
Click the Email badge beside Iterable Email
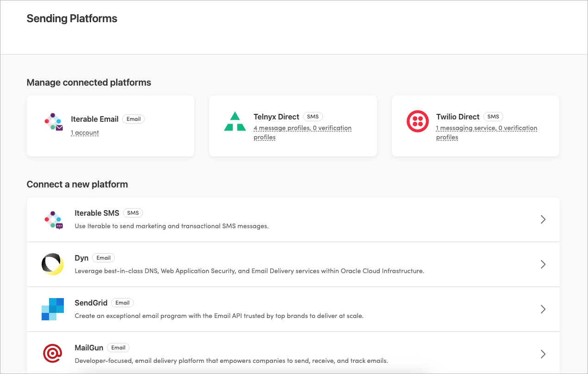click(x=134, y=119)
